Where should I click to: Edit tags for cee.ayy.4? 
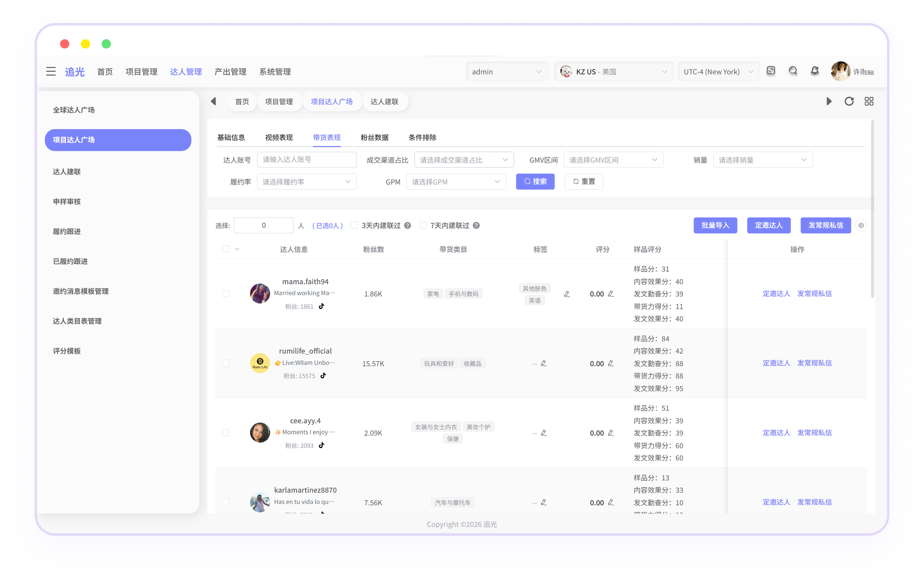544,433
